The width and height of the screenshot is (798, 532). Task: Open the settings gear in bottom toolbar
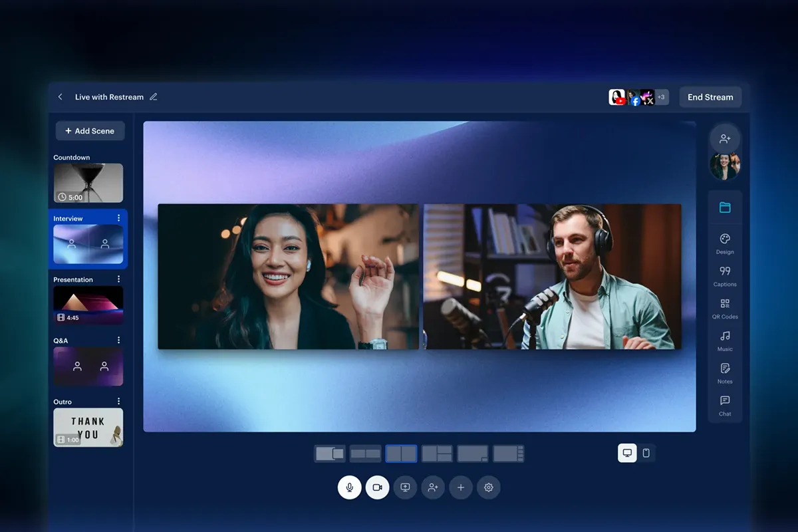tap(489, 487)
